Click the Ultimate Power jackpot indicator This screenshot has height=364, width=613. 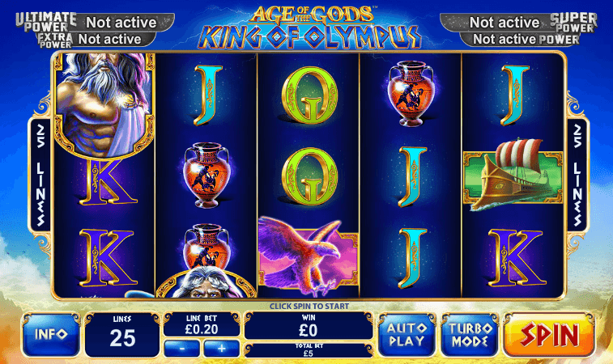(95, 23)
